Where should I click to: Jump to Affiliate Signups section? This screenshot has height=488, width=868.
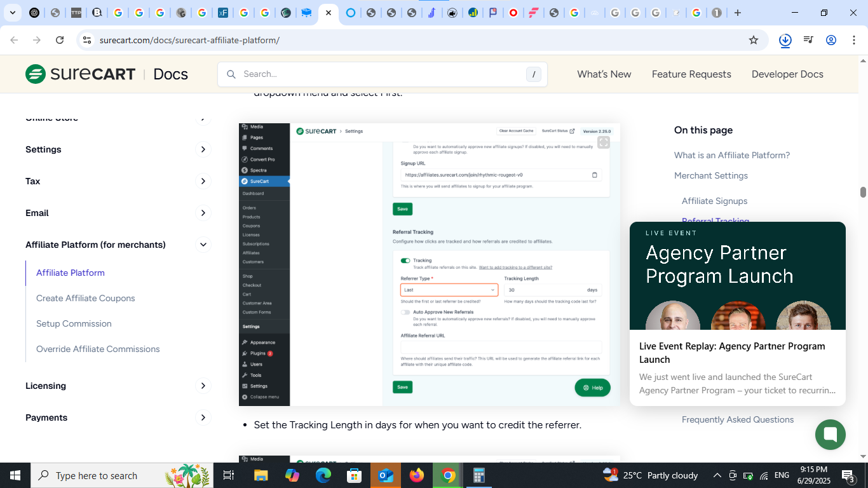[x=714, y=201]
